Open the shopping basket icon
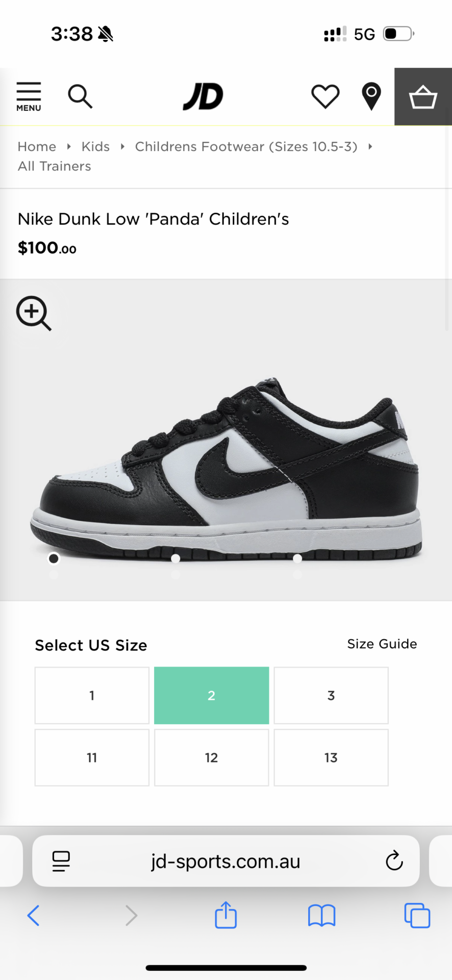 (x=423, y=97)
